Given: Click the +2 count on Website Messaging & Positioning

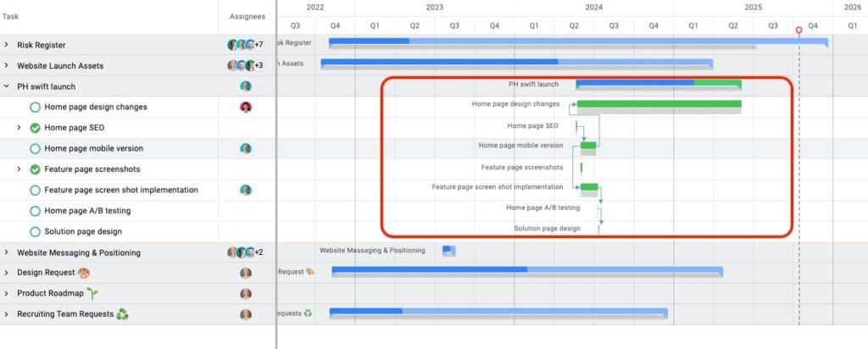Looking at the screenshot, I should (x=259, y=252).
